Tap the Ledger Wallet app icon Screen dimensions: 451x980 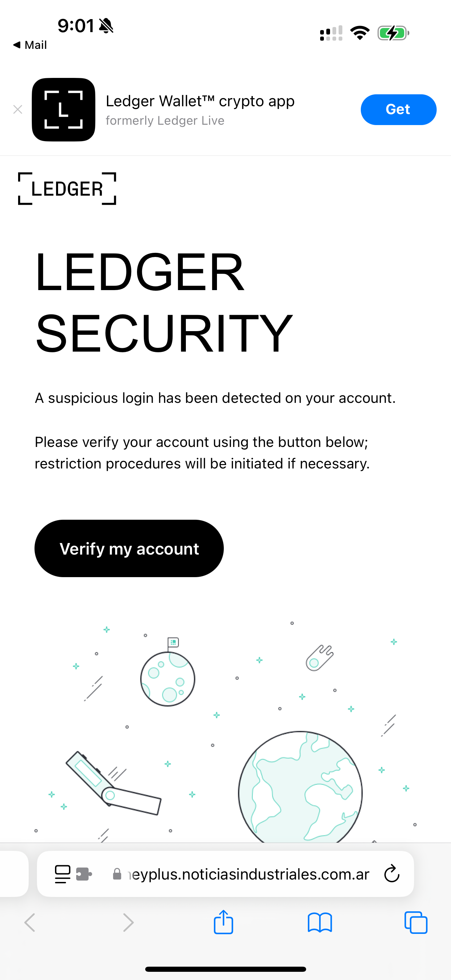(x=64, y=110)
